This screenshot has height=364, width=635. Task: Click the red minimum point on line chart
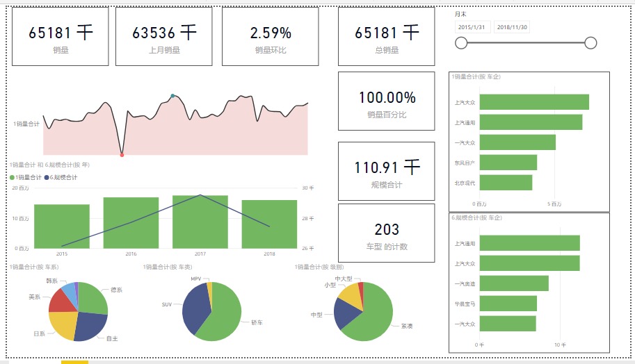point(122,155)
